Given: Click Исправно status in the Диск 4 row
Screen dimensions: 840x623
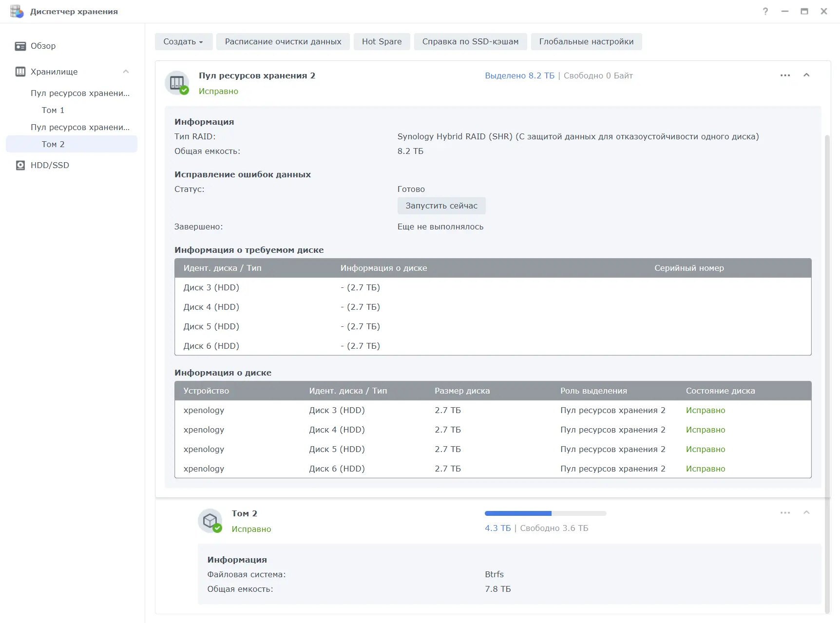Looking at the screenshot, I should pos(706,430).
